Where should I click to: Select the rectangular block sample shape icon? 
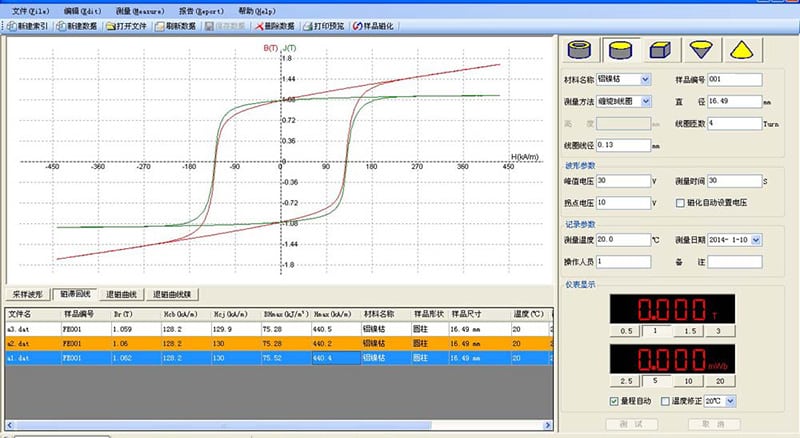click(x=660, y=50)
